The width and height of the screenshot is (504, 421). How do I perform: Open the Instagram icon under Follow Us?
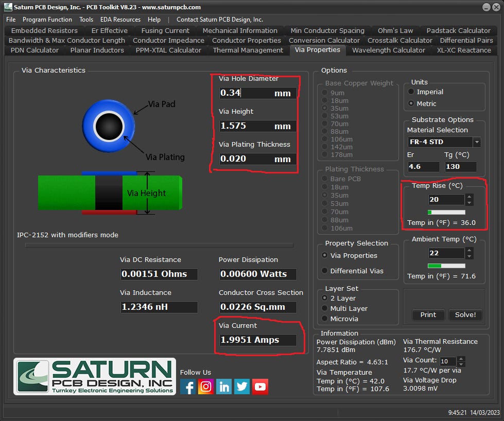[206, 387]
